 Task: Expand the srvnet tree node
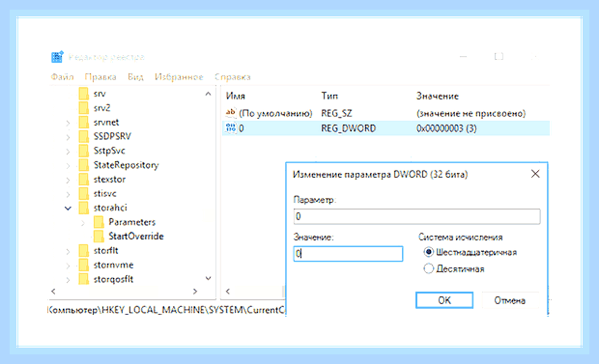click(x=68, y=123)
